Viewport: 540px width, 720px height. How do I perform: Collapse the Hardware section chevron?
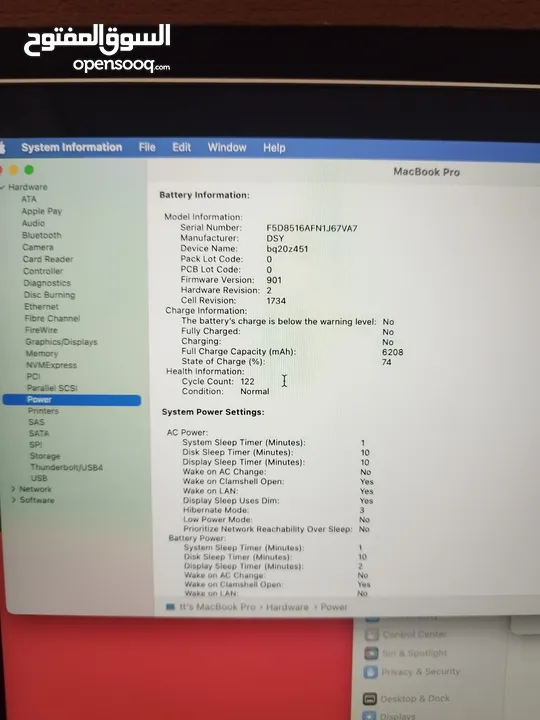click(3, 187)
